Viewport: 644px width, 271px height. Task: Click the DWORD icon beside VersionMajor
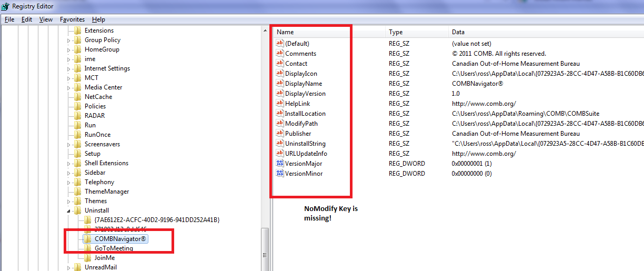tap(280, 163)
